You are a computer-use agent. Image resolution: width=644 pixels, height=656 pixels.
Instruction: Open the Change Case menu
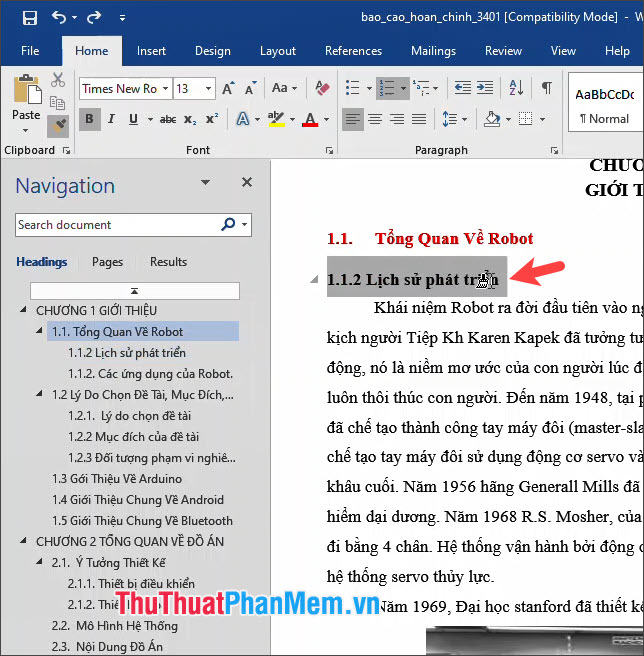pyautogui.click(x=284, y=88)
